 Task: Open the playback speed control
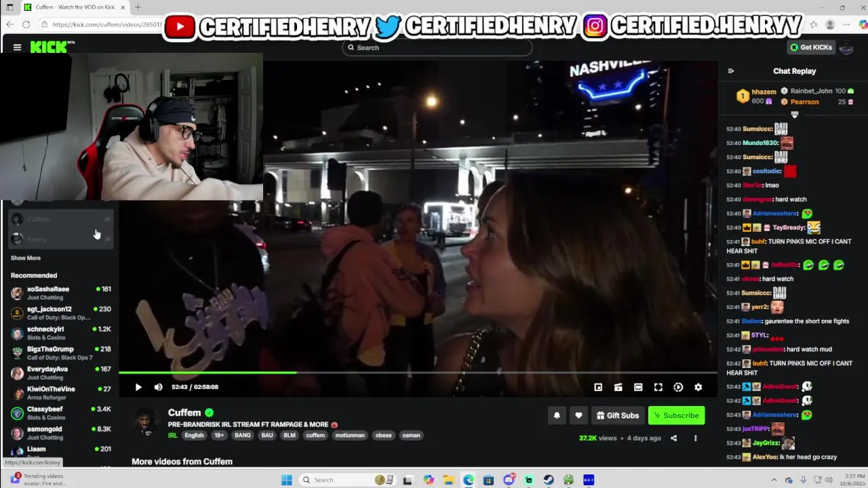pos(678,387)
